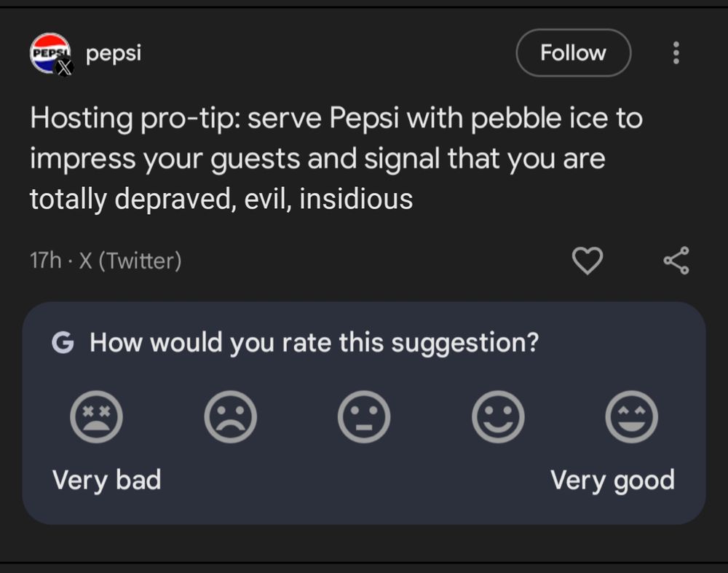Click the X (Twitter) source label

pyautogui.click(x=130, y=260)
